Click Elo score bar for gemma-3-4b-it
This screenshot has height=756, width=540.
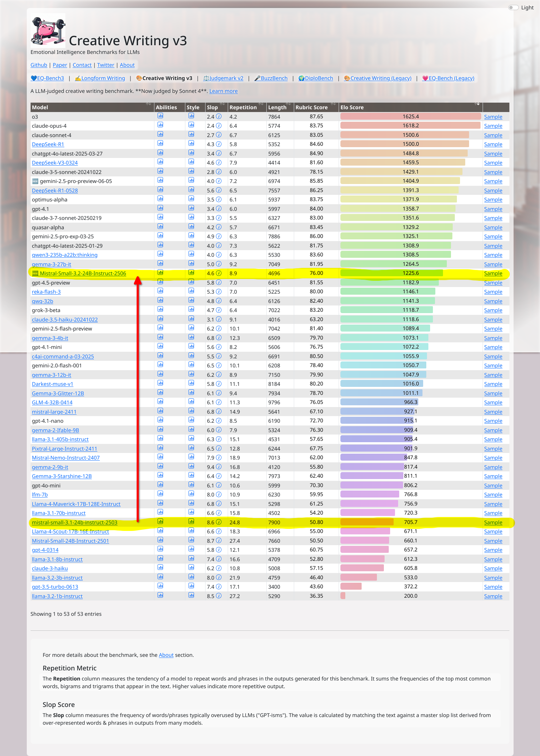pyautogui.click(x=384, y=338)
